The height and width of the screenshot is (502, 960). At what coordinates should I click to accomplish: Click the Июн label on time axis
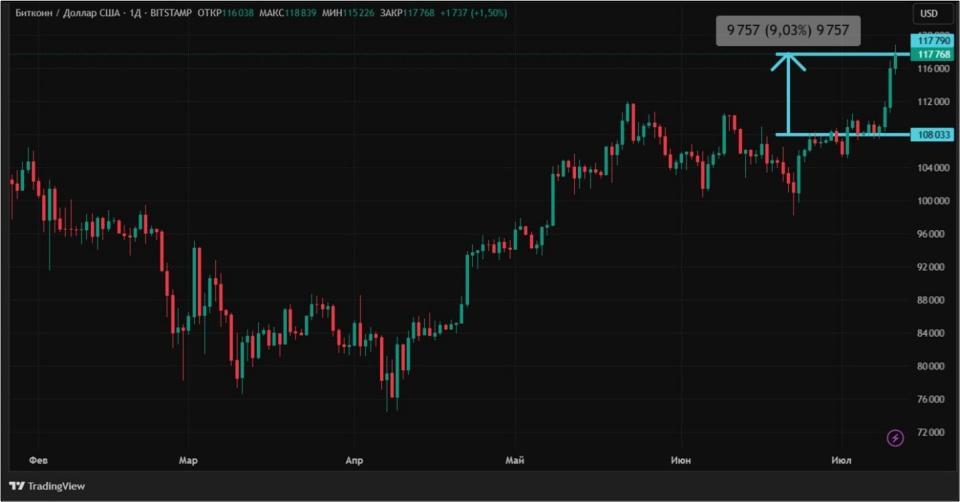[680, 460]
